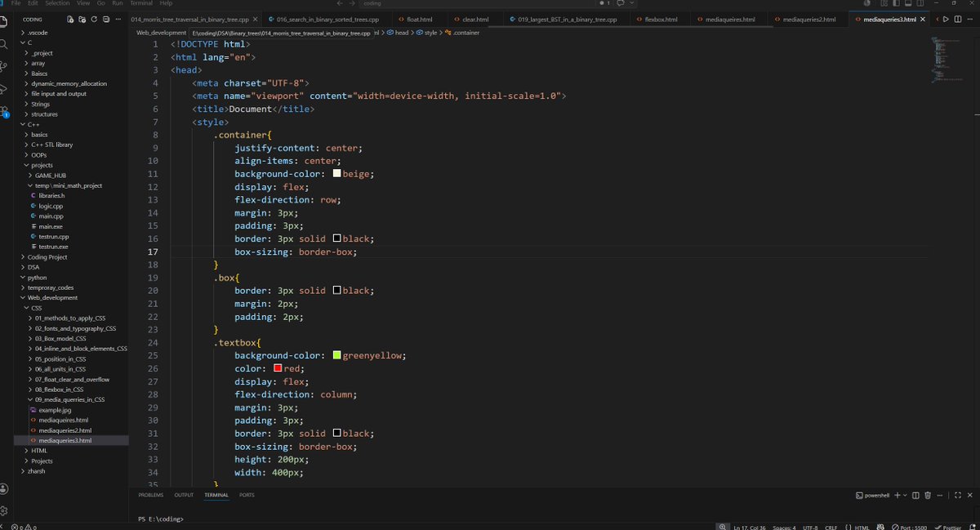Switch to the mediaqueries2.html tab
The width and height of the screenshot is (980, 530).
(808, 19)
